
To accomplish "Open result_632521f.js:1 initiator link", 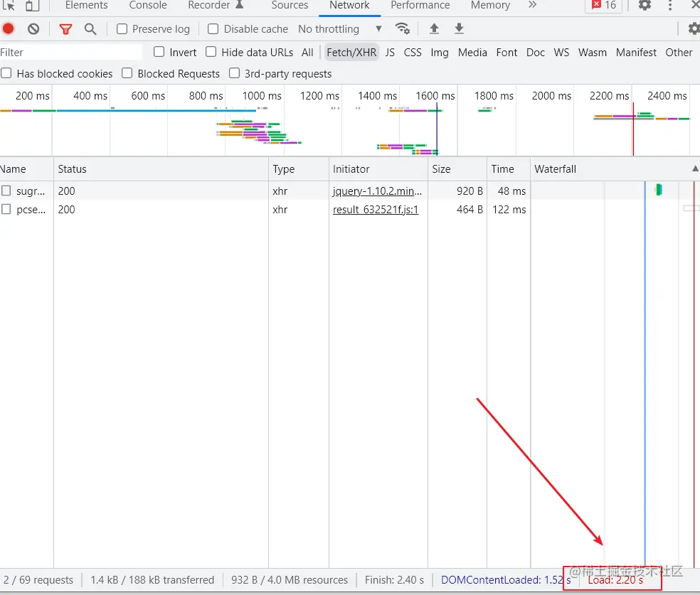I will click(x=376, y=210).
